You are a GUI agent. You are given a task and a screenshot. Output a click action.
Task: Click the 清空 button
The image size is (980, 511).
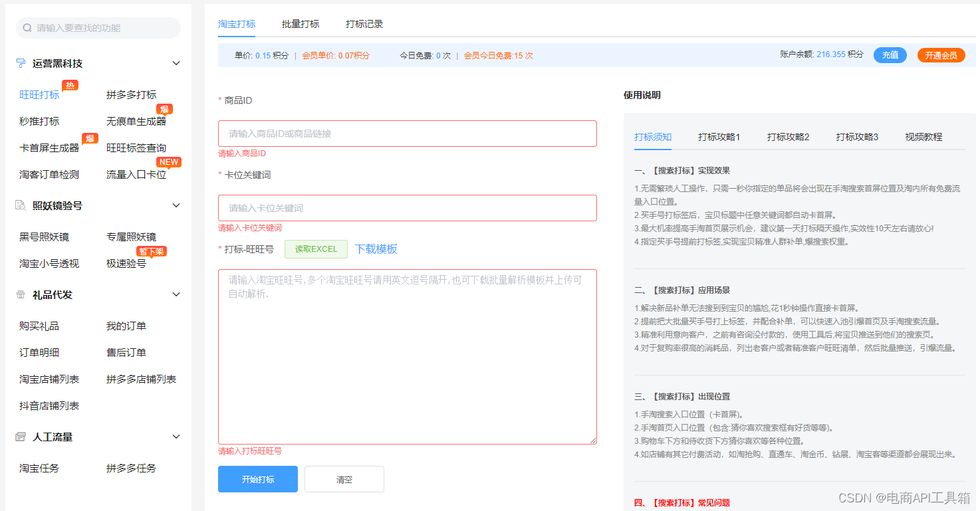(x=344, y=479)
